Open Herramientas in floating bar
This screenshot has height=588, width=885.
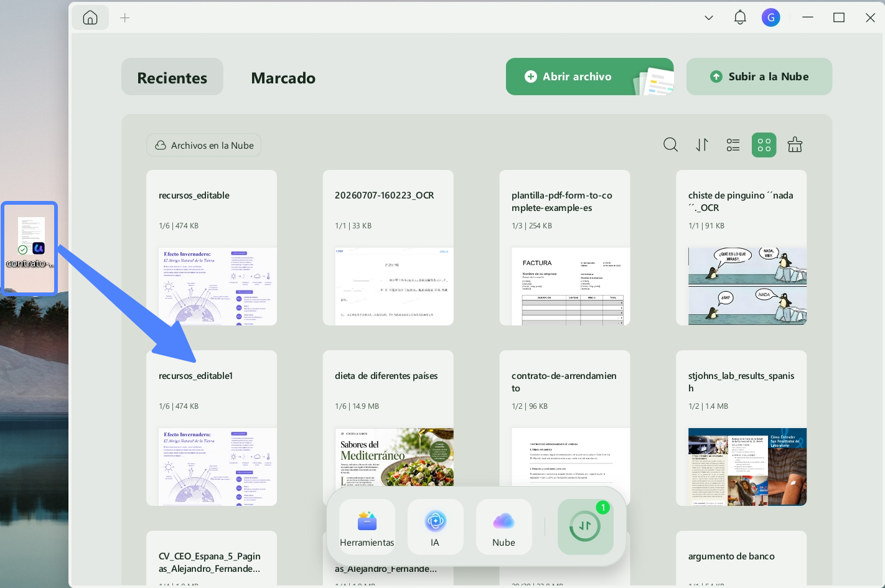(367, 526)
